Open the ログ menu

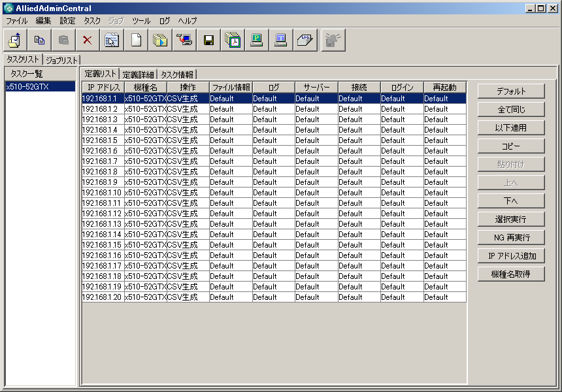(x=165, y=21)
